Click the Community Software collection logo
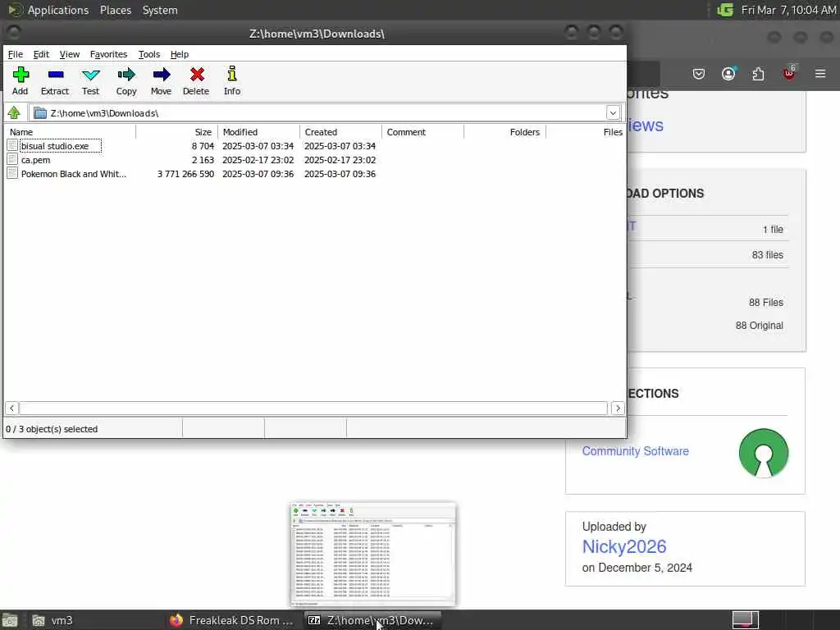Image resolution: width=840 pixels, height=630 pixels. point(764,453)
